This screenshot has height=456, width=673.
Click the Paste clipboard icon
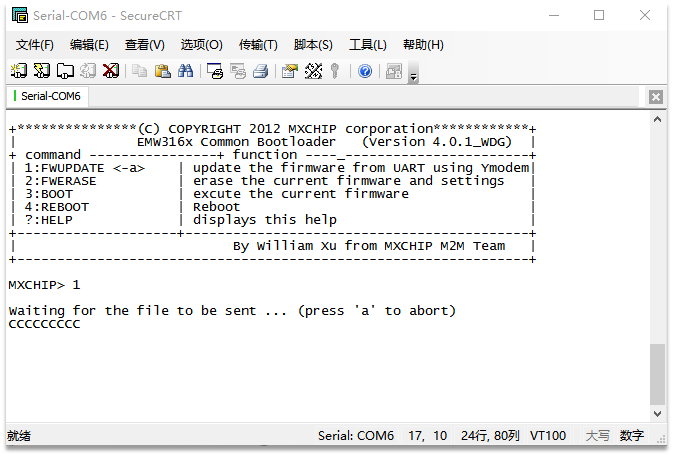click(x=162, y=71)
